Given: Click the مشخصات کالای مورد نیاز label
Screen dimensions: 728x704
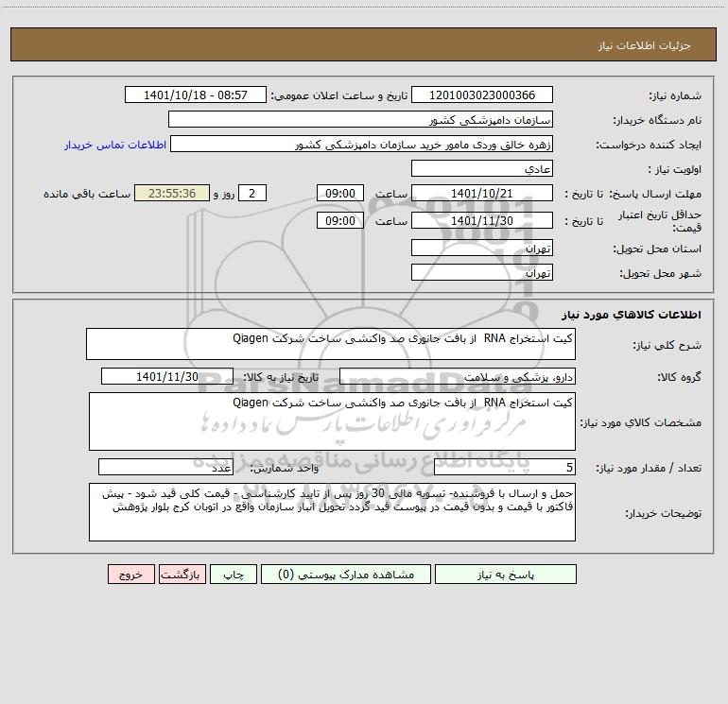Looking at the screenshot, I should point(641,422).
